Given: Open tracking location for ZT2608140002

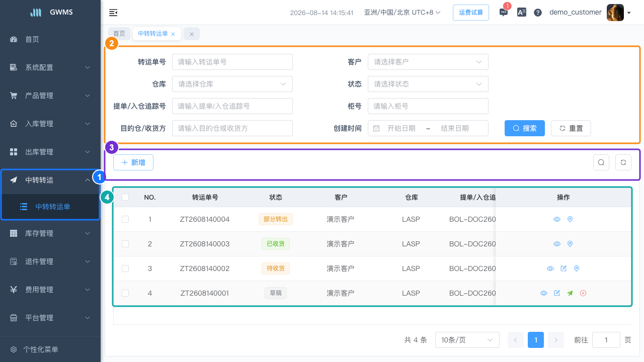Looking at the screenshot, I should [x=577, y=268].
